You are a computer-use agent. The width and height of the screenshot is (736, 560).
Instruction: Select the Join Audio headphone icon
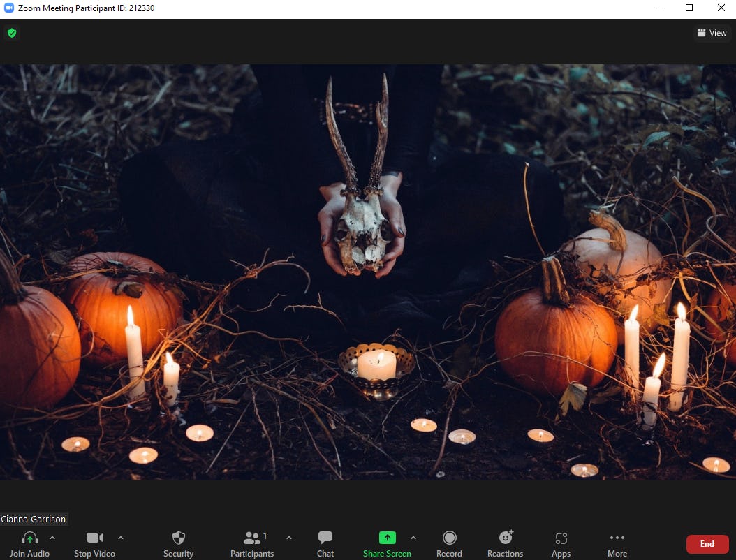pyautogui.click(x=29, y=538)
